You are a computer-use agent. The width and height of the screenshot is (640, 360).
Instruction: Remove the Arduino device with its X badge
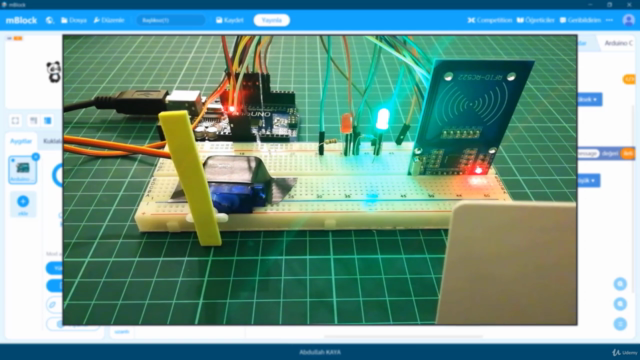coord(36,156)
